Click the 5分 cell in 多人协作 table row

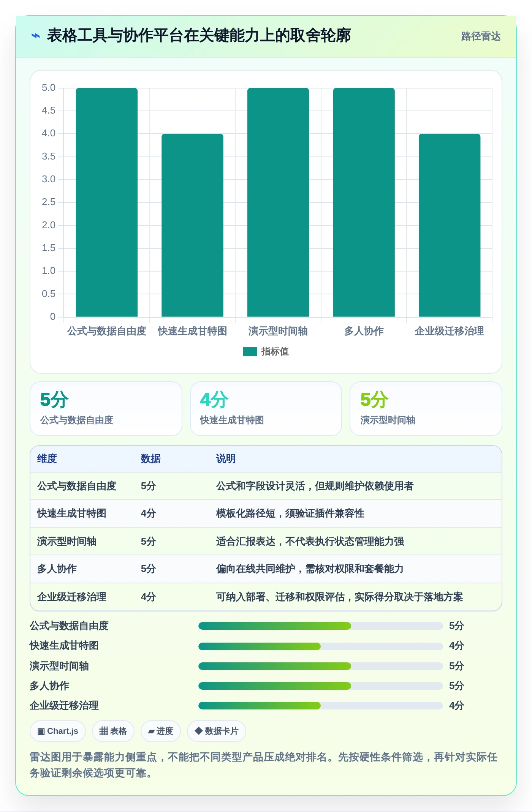click(x=148, y=569)
